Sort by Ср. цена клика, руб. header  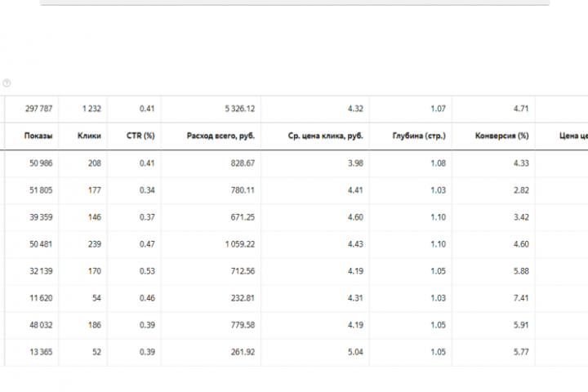(326, 136)
